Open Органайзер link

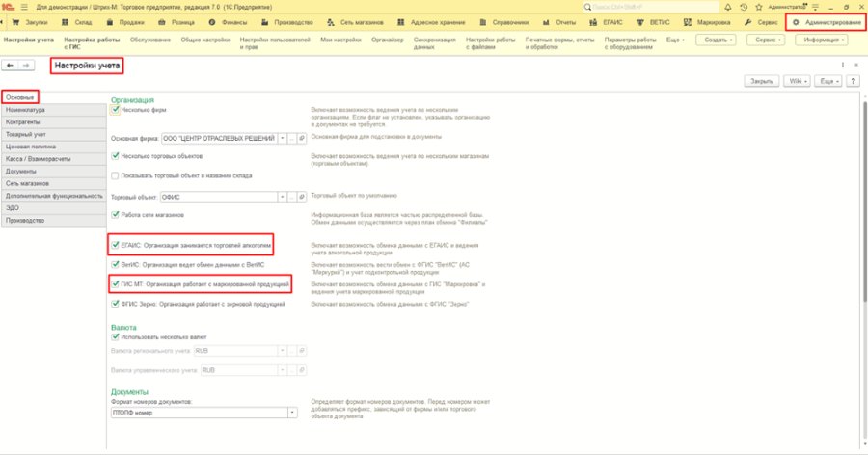[388, 40]
